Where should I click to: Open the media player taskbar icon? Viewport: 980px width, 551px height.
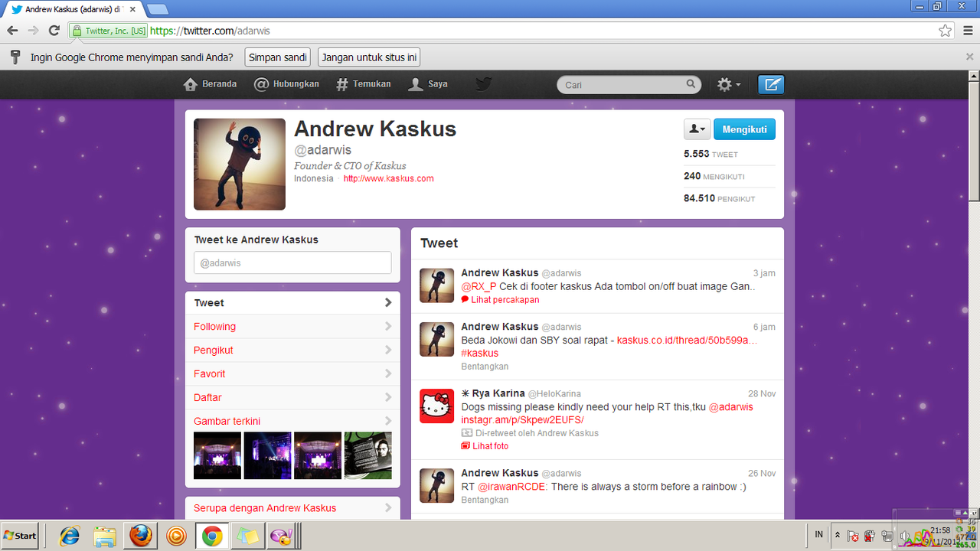(x=176, y=536)
